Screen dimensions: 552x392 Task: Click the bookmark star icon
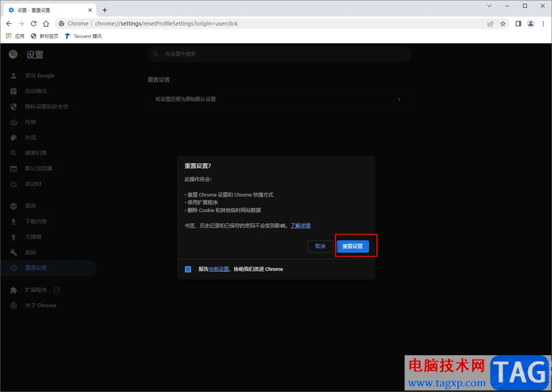[x=503, y=23]
